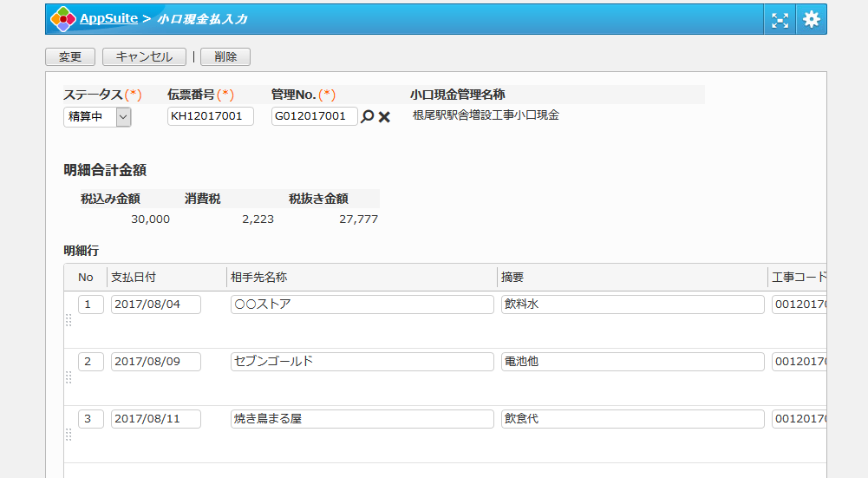Open the ステータス dropdown showing 精算中

pyautogui.click(x=97, y=117)
